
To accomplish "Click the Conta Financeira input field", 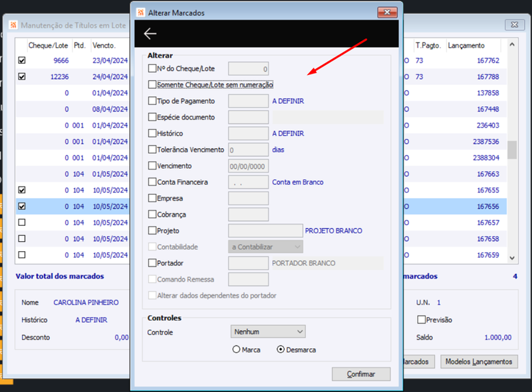I will (x=248, y=182).
